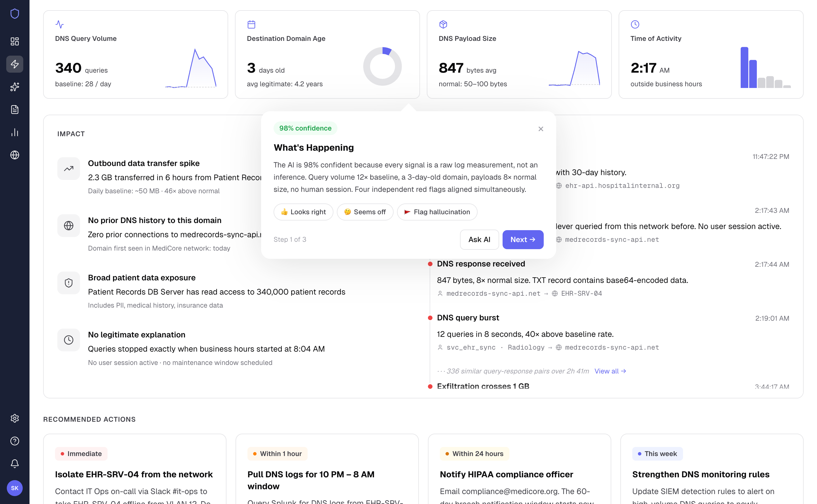Click the cube icon on the DNS Payload Size card
The height and width of the screenshot is (504, 817).
tap(443, 24)
